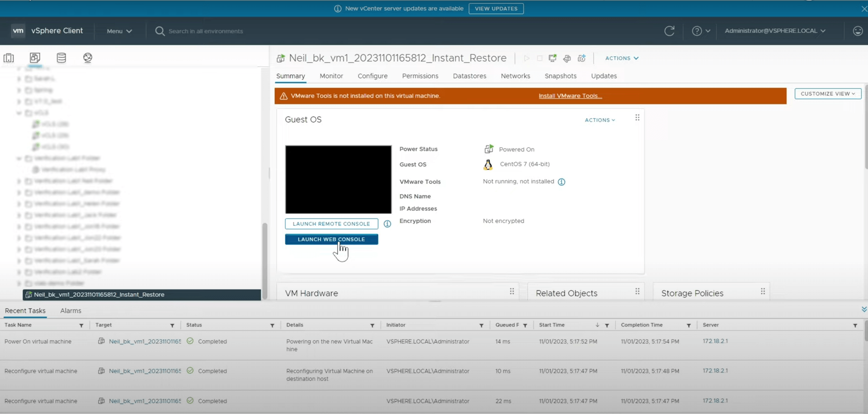Open the Guest OS card ACTIONS menu

tap(600, 120)
